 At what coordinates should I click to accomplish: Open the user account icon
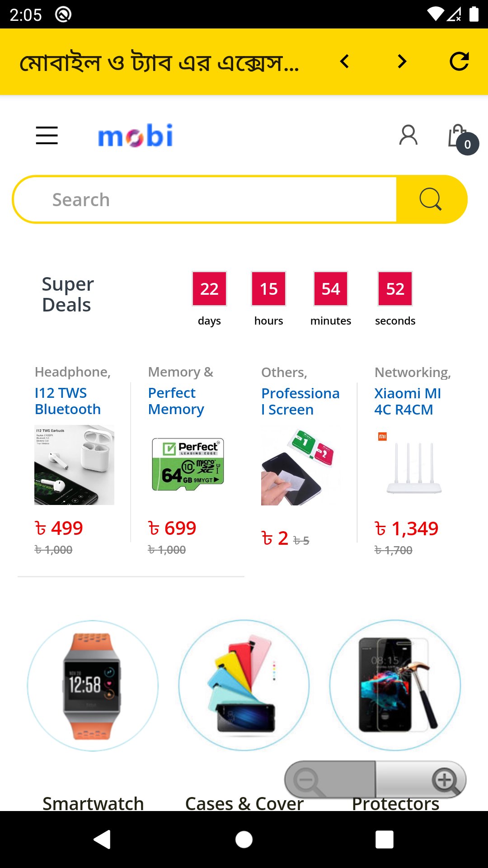point(408,134)
